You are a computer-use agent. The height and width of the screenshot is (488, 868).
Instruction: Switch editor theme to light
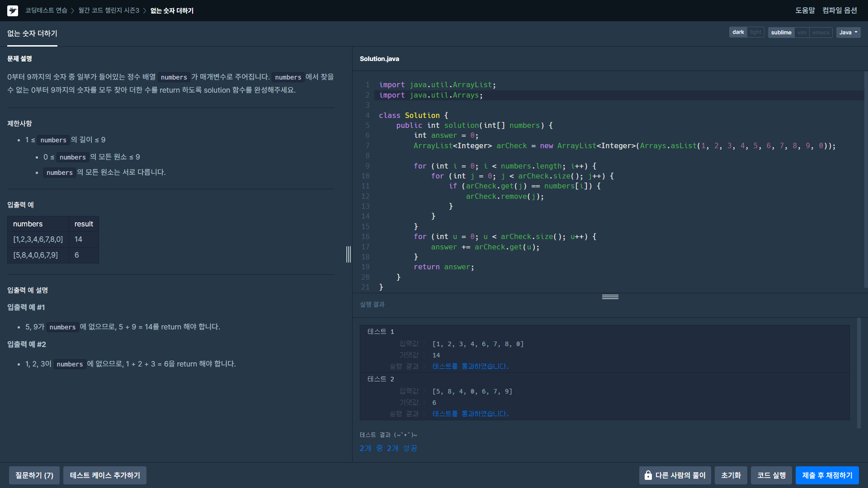pyautogui.click(x=755, y=32)
